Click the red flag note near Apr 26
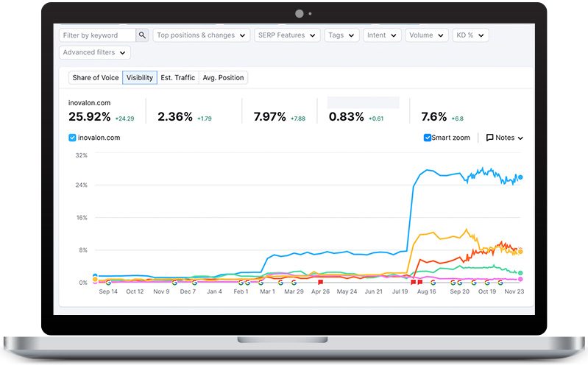The height and width of the screenshot is (368, 588). (x=320, y=282)
